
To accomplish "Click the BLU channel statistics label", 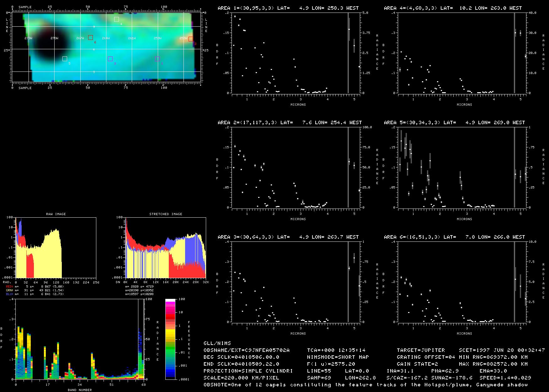I will click(x=10, y=294).
